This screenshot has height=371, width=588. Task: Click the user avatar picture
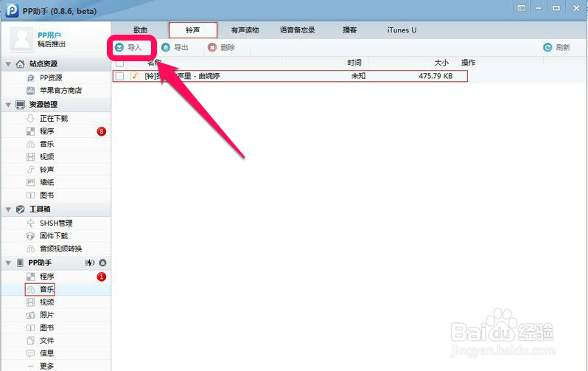(x=21, y=39)
